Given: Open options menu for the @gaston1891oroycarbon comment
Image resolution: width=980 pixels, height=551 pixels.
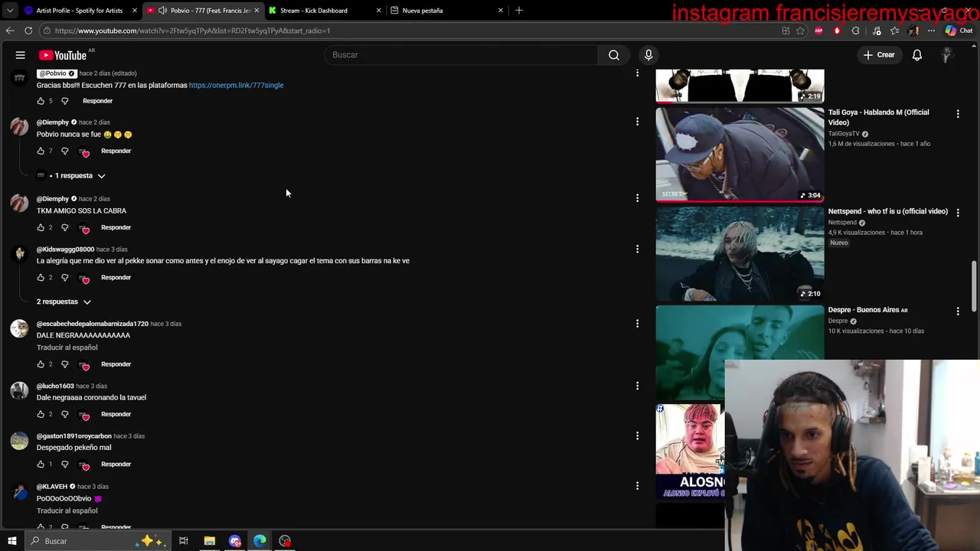Looking at the screenshot, I should tap(637, 436).
